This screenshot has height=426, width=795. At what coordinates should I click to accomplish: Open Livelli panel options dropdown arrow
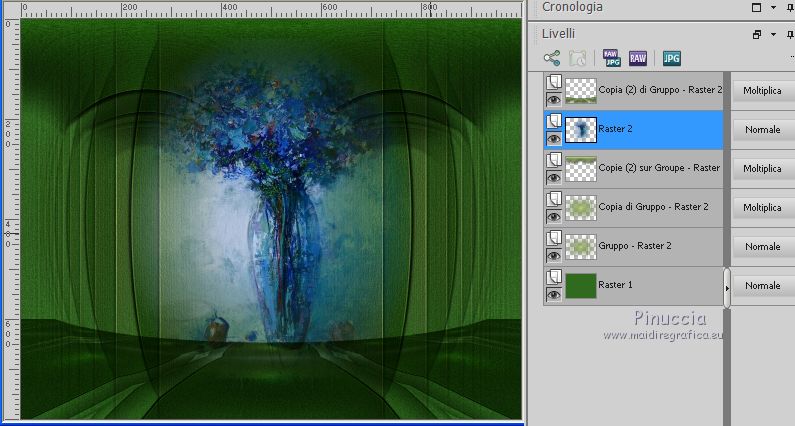[x=773, y=34]
